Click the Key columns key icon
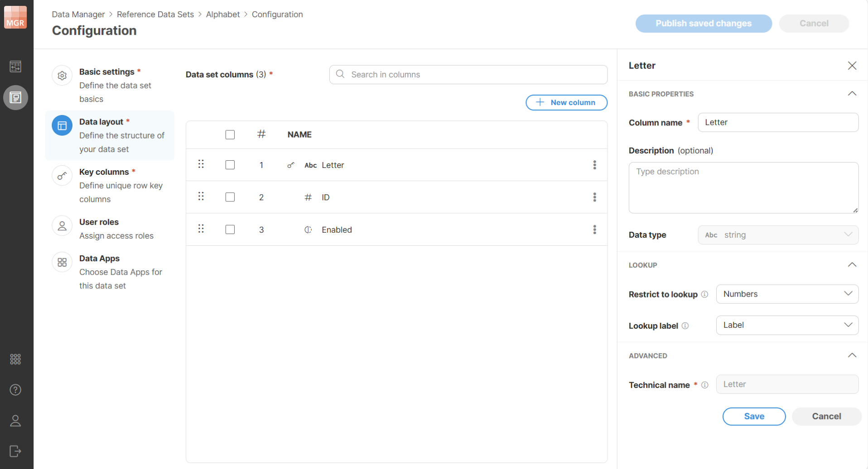This screenshot has width=868, height=469. click(x=62, y=176)
